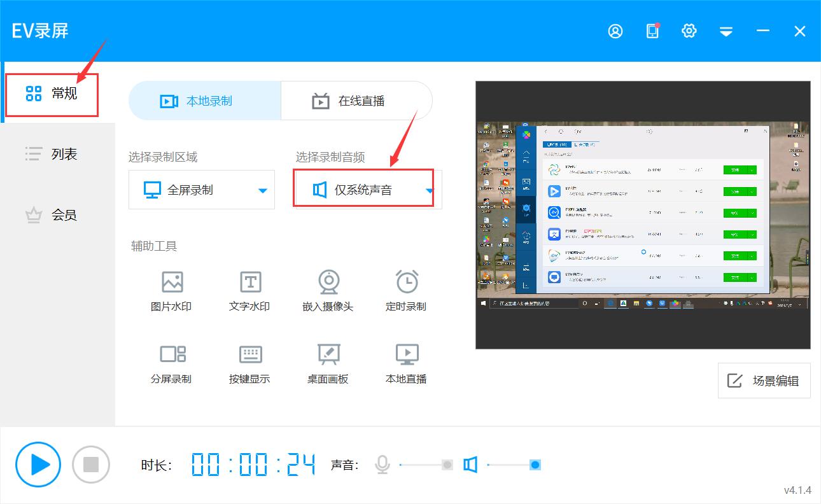Adjust the microphone volume slider
The height and width of the screenshot is (504, 821).
[x=426, y=465]
